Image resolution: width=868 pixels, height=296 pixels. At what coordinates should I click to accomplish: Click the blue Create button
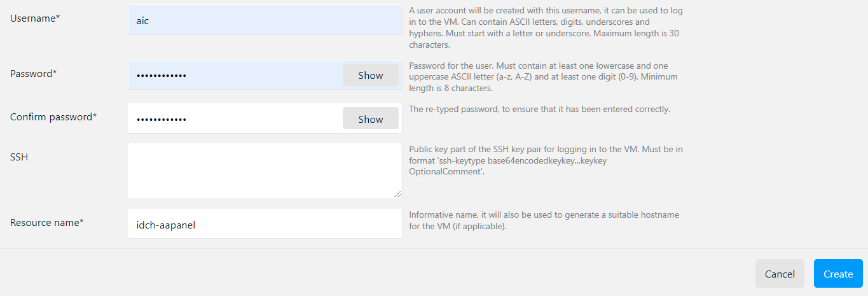pos(837,274)
